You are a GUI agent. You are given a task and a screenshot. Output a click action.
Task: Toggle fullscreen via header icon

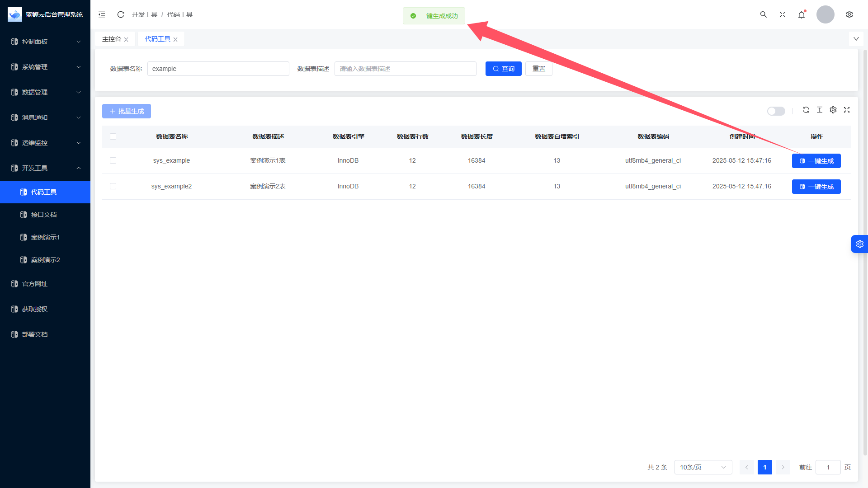782,14
